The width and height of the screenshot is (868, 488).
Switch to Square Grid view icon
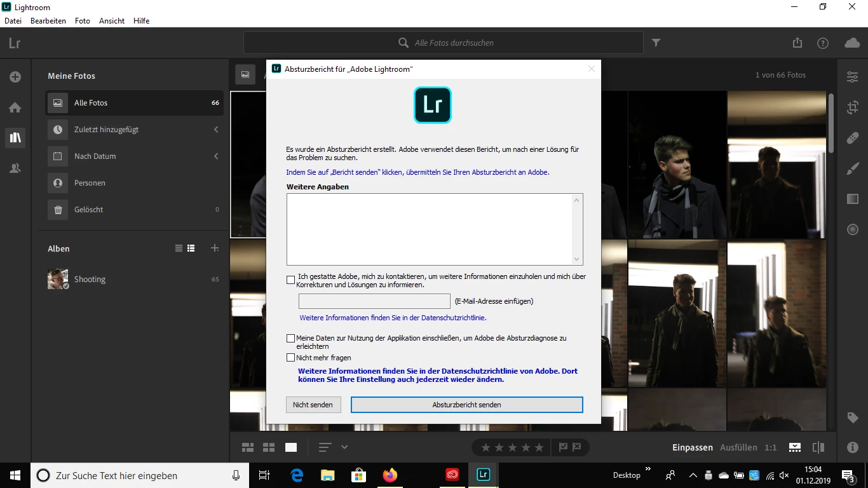(269, 447)
